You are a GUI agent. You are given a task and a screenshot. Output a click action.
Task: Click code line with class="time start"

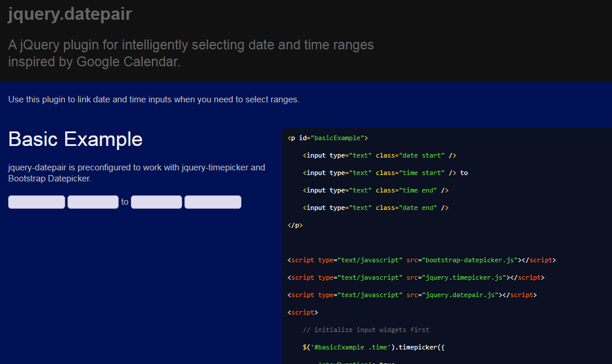tap(385, 173)
